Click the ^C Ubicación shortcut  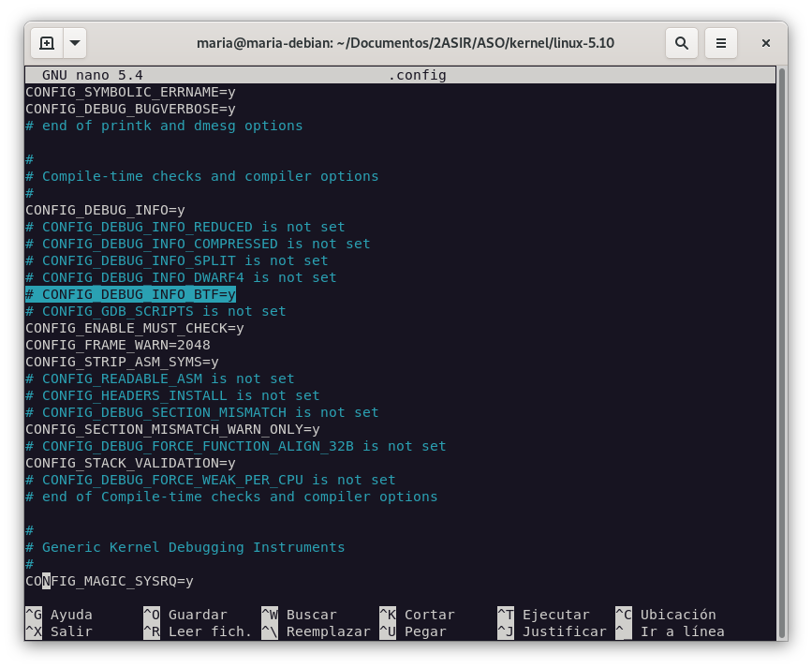pos(665,615)
